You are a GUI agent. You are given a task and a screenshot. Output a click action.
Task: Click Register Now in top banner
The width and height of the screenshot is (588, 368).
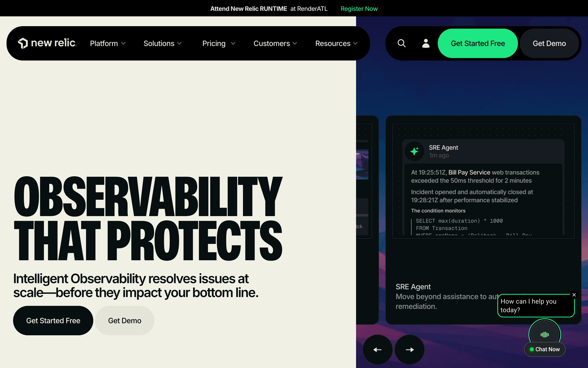click(359, 9)
